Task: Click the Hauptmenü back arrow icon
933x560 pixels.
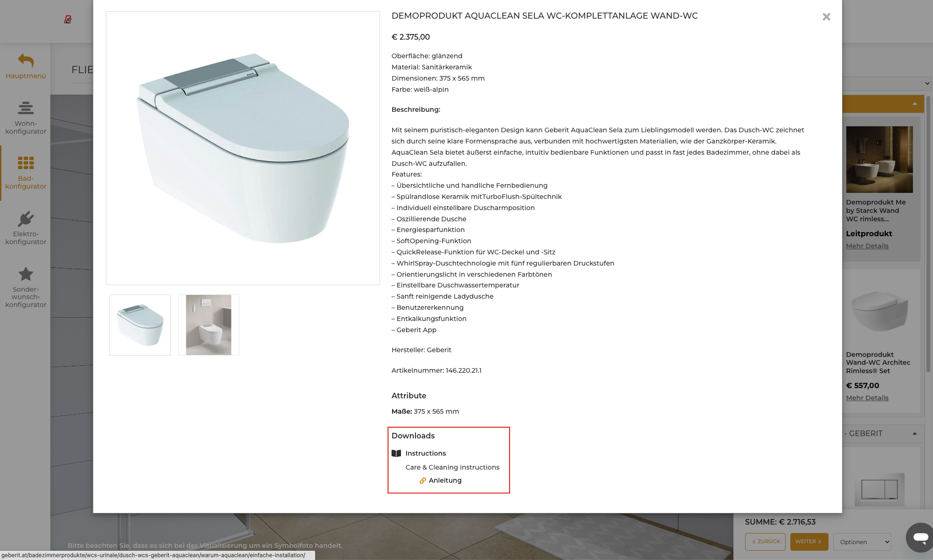Action: click(x=26, y=61)
